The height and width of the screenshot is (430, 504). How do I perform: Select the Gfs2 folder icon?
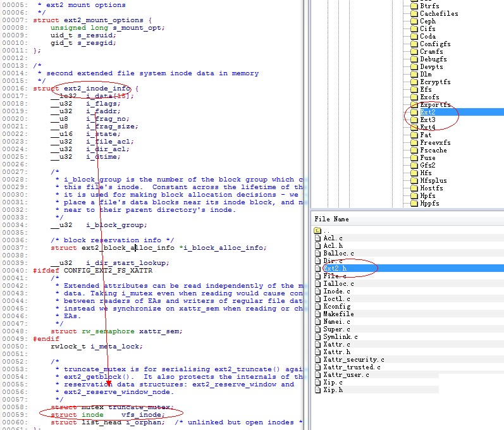point(414,165)
